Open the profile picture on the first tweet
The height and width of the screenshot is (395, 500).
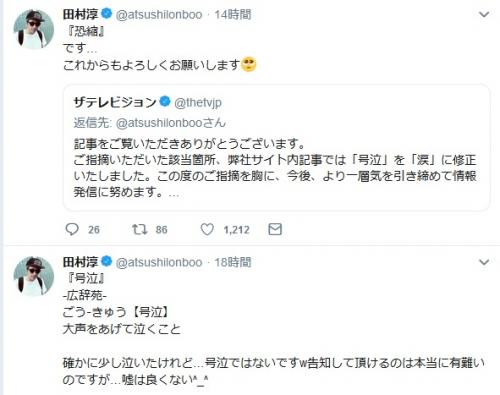[x=33, y=29]
